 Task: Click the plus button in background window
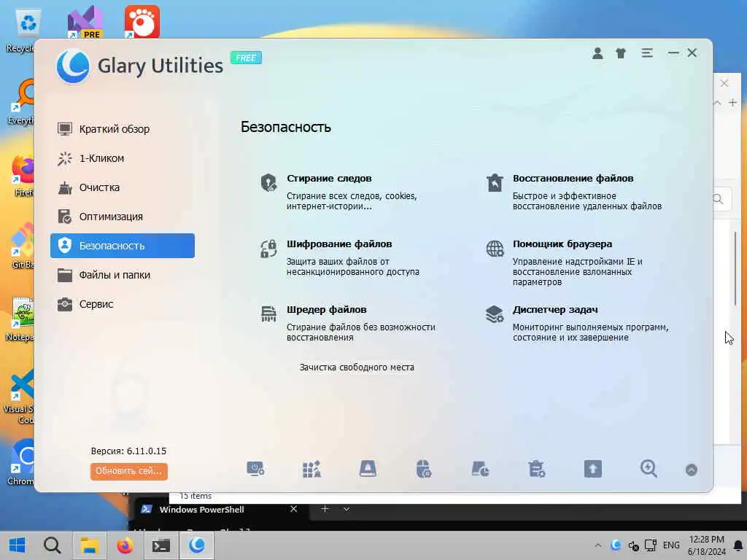732,102
